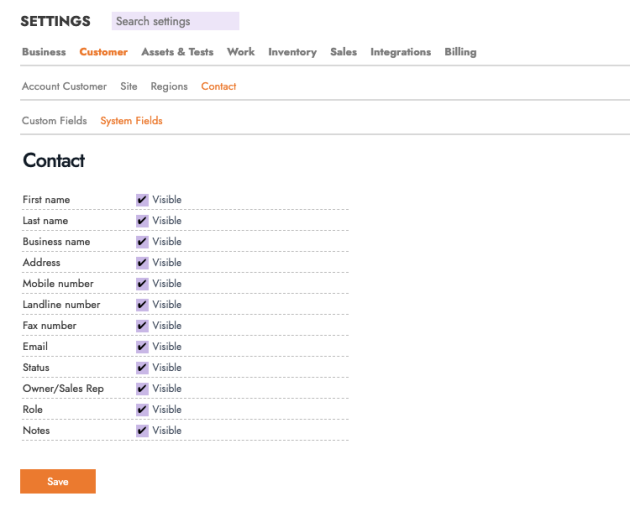Toggle Visible checkbox for Last name
The image size is (630, 512).
tap(142, 221)
